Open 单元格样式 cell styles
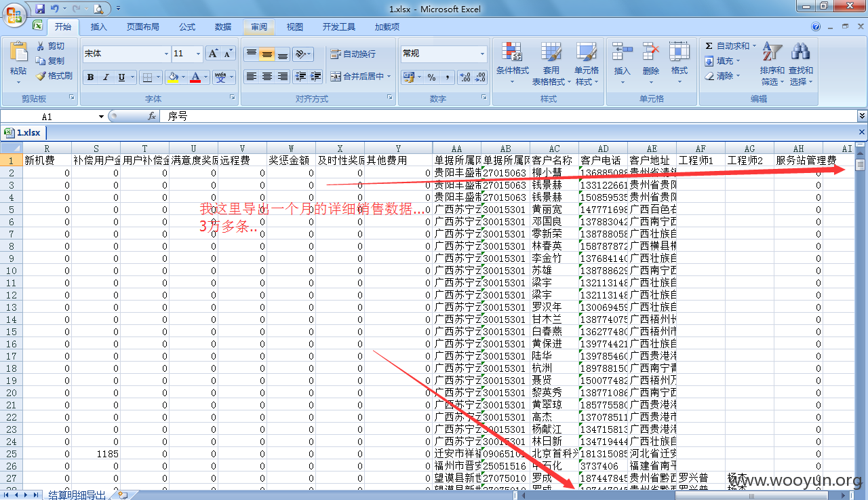 click(587, 63)
